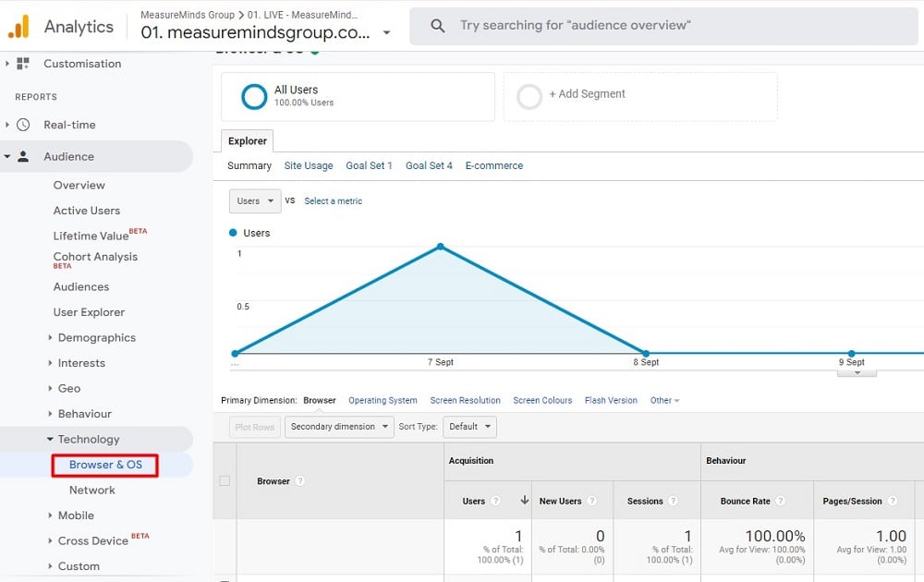Open the Goal Set 1 tab

[x=369, y=165]
